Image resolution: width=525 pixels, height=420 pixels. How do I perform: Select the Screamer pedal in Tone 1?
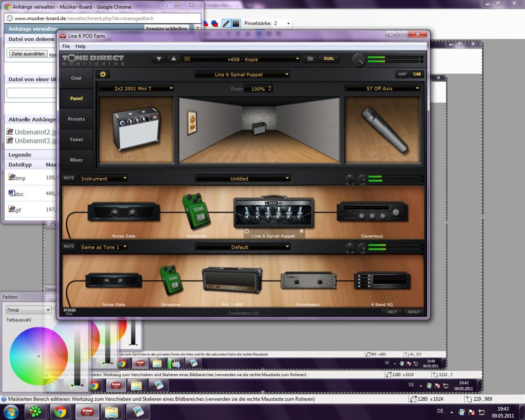tap(196, 211)
